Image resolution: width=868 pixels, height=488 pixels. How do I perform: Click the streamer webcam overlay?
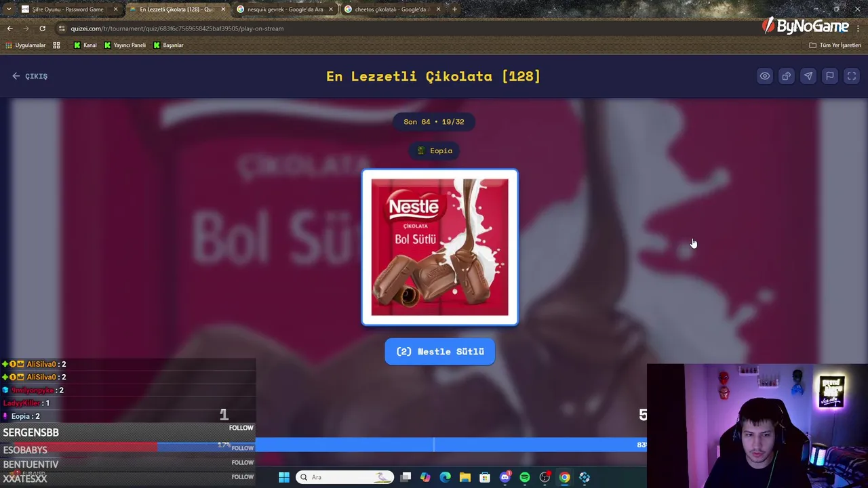(757, 426)
